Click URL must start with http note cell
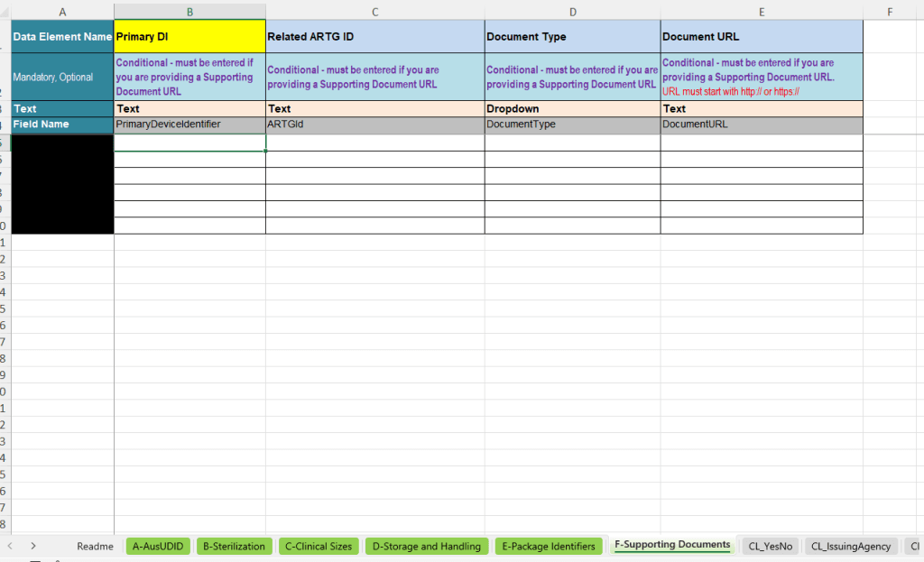Image resolution: width=924 pixels, height=562 pixels. point(762,78)
